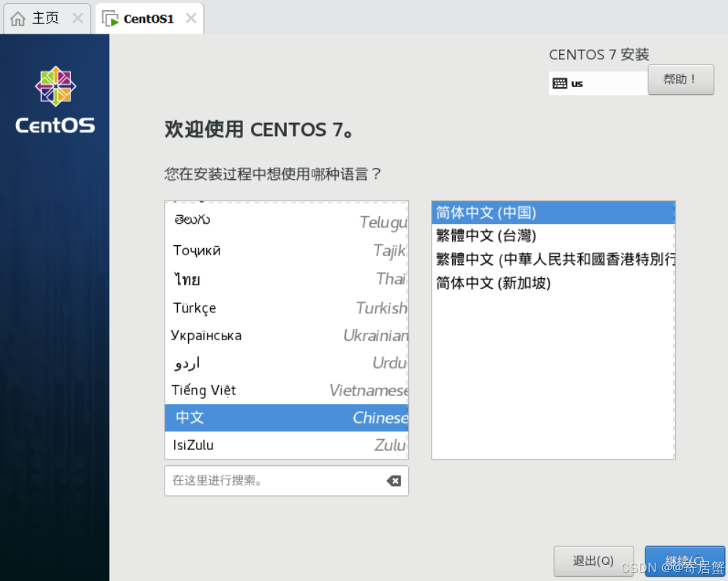Click the keyboard layout icon next to us
Screen dimensions: 728x581
(560, 83)
